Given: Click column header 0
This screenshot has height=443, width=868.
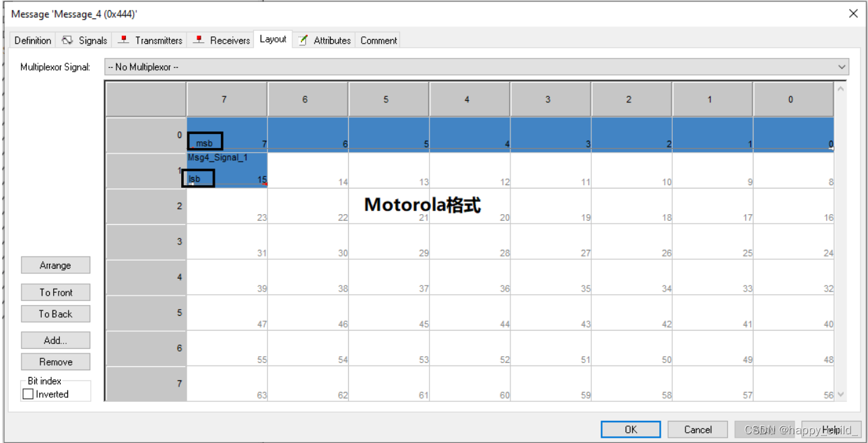Looking at the screenshot, I should pyautogui.click(x=793, y=100).
